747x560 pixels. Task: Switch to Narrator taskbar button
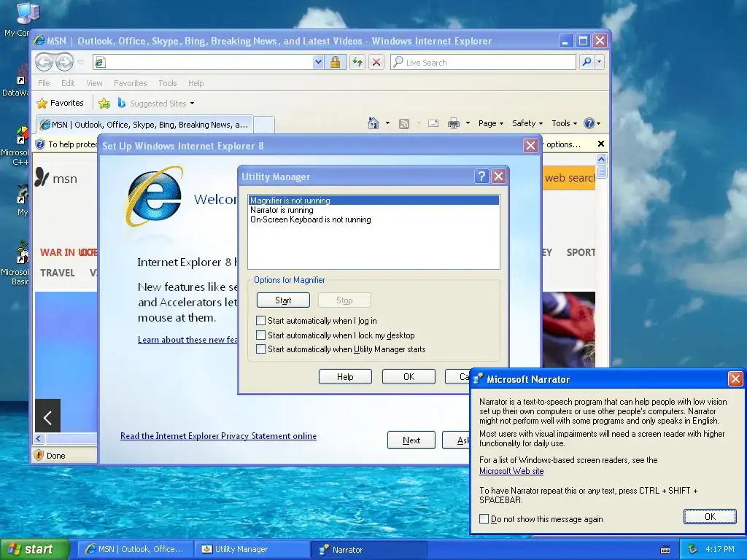(368, 549)
